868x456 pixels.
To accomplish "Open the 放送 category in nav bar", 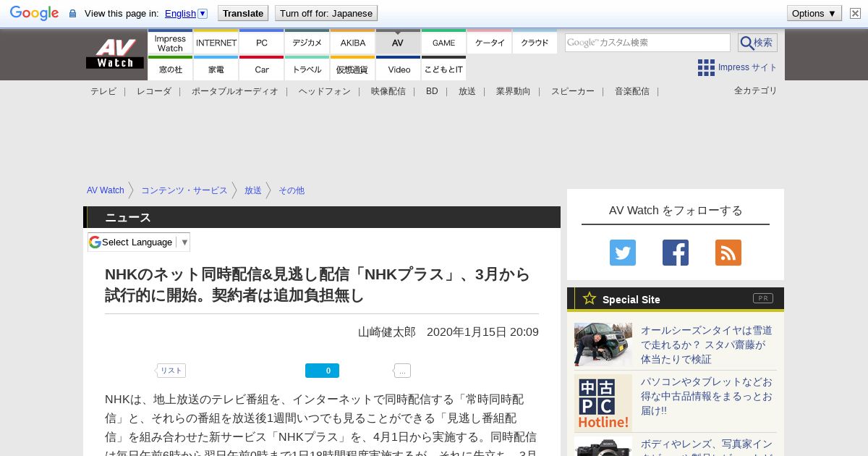I will (x=467, y=91).
